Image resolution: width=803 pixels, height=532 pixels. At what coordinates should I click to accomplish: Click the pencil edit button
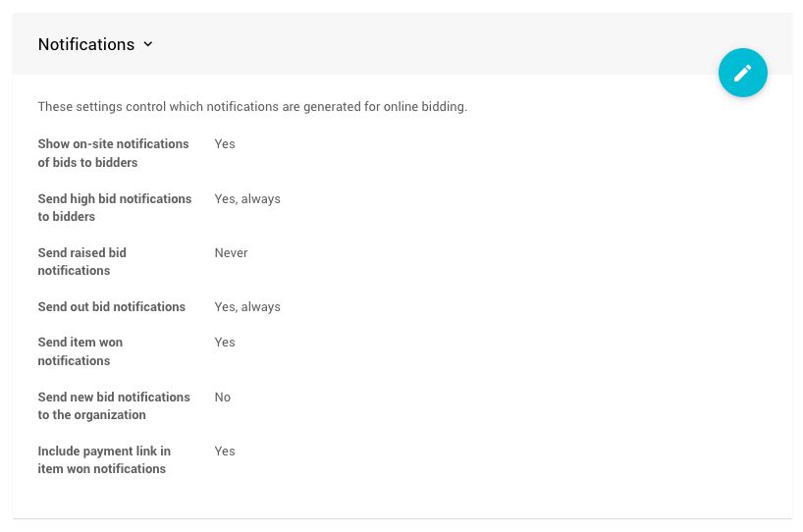click(x=742, y=73)
